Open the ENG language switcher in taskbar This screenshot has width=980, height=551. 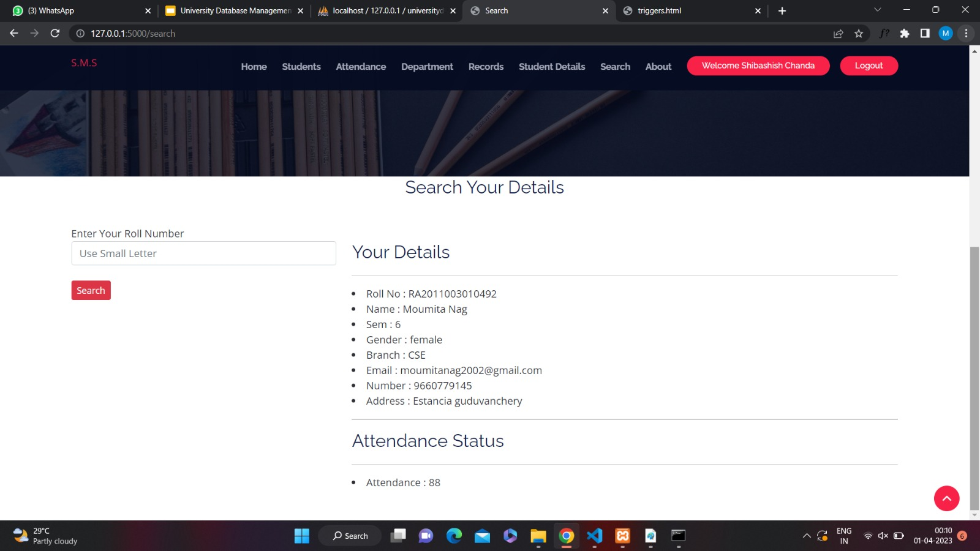pyautogui.click(x=844, y=535)
